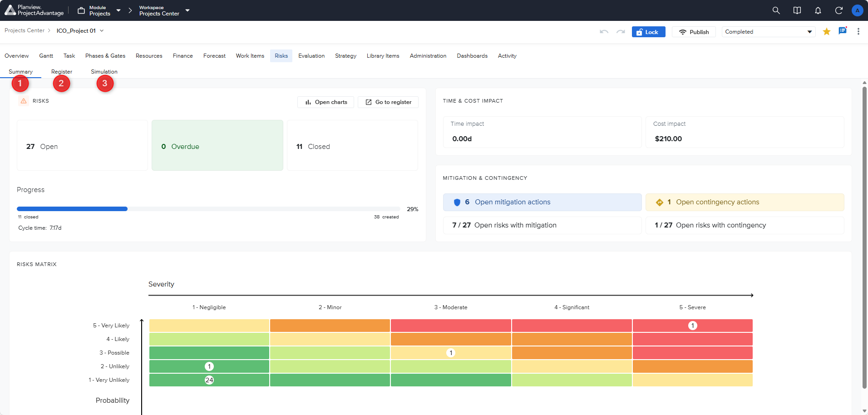The height and width of the screenshot is (415, 868).
Task: Expand the ICO_Project 01 breadcrumb chevron
Action: [x=102, y=31]
